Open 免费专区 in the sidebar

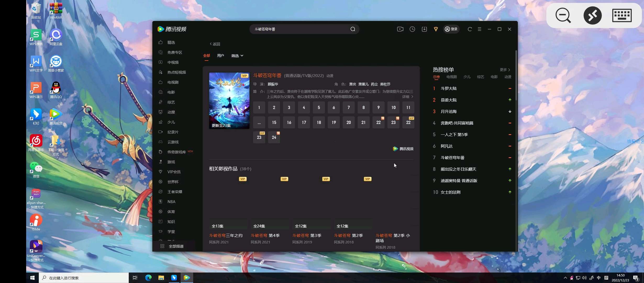(x=175, y=52)
